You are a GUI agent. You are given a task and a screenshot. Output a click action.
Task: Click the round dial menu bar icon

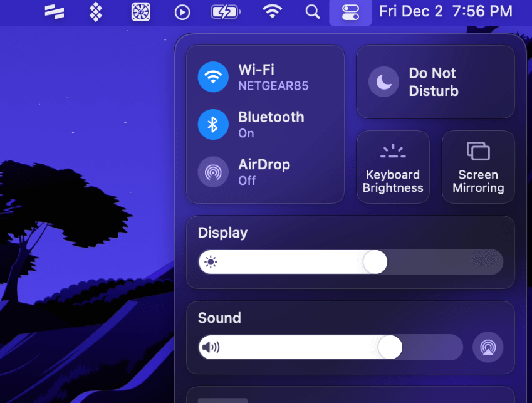pos(141,12)
